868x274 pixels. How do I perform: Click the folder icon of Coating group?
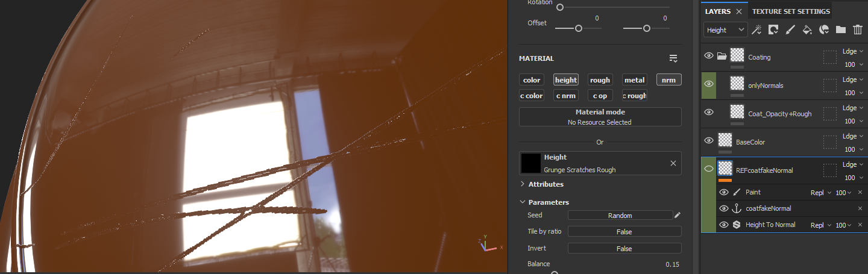click(x=722, y=57)
